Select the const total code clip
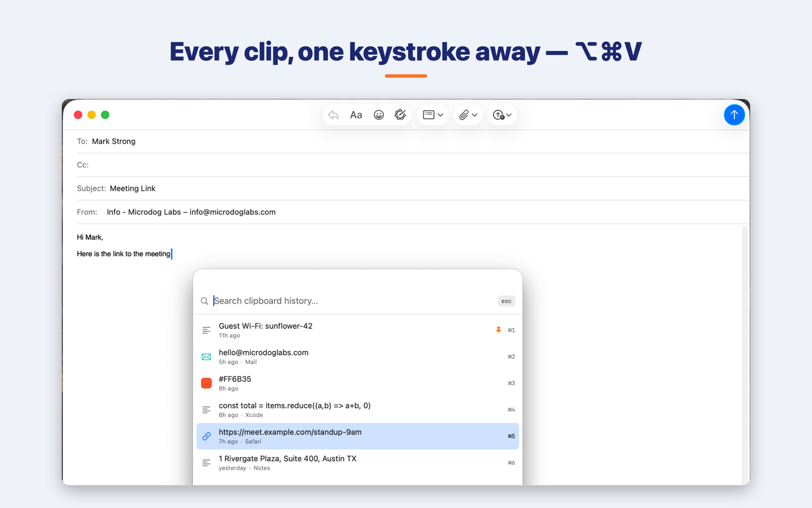Image resolution: width=812 pixels, height=508 pixels. [358, 410]
